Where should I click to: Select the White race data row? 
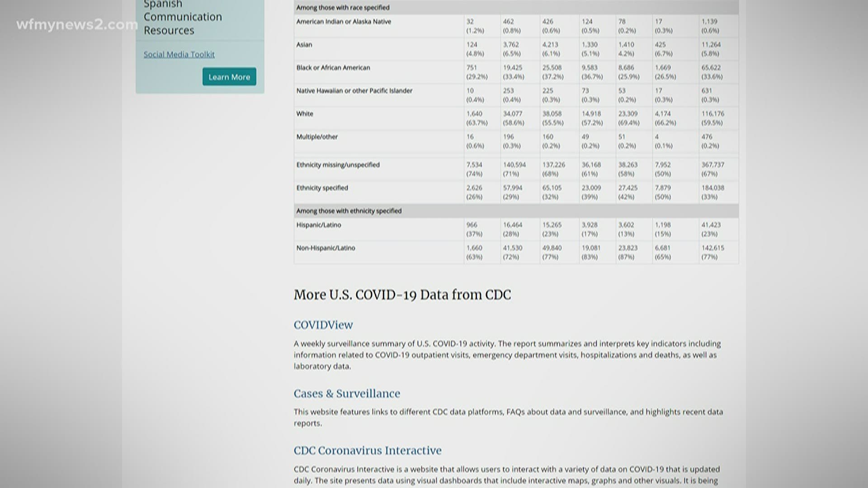click(304, 114)
